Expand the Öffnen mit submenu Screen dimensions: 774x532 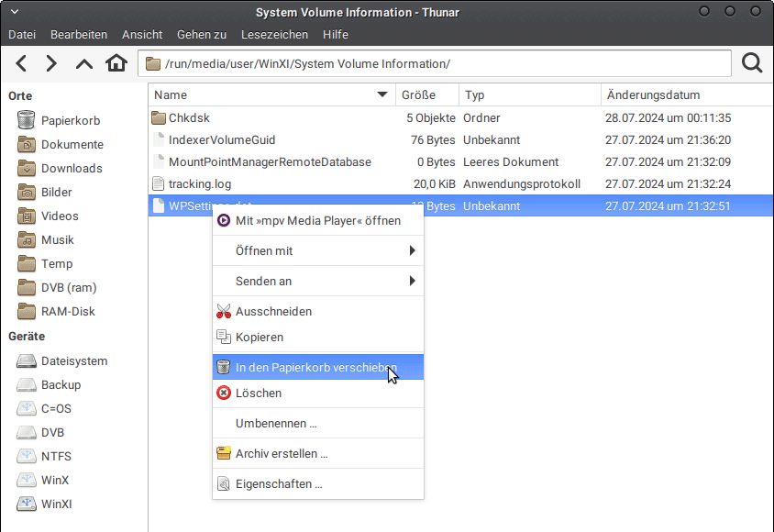(318, 250)
